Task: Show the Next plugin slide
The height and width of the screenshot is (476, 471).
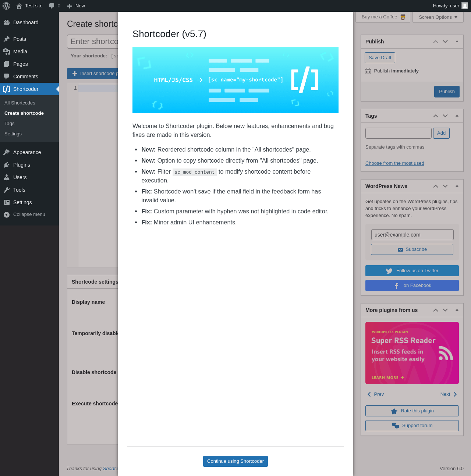Action: pyautogui.click(x=449, y=394)
